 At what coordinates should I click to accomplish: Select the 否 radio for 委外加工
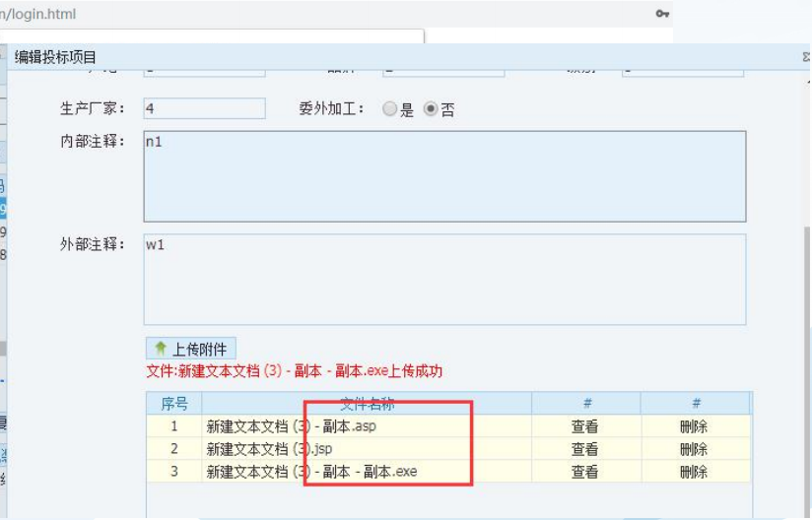pos(431,108)
